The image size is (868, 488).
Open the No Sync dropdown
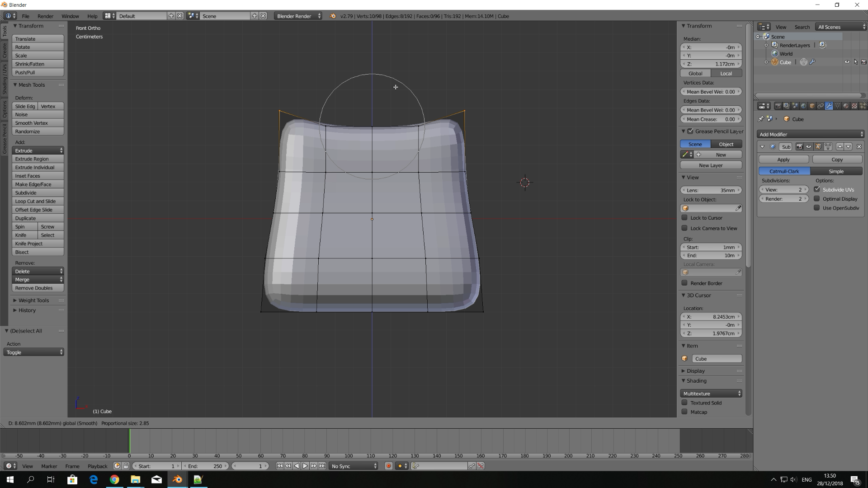click(x=353, y=466)
